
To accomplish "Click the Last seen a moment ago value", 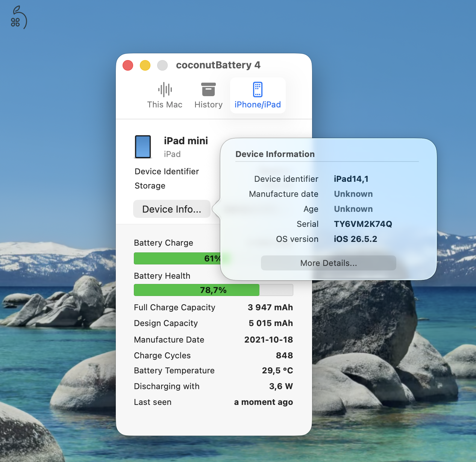I will [x=264, y=402].
